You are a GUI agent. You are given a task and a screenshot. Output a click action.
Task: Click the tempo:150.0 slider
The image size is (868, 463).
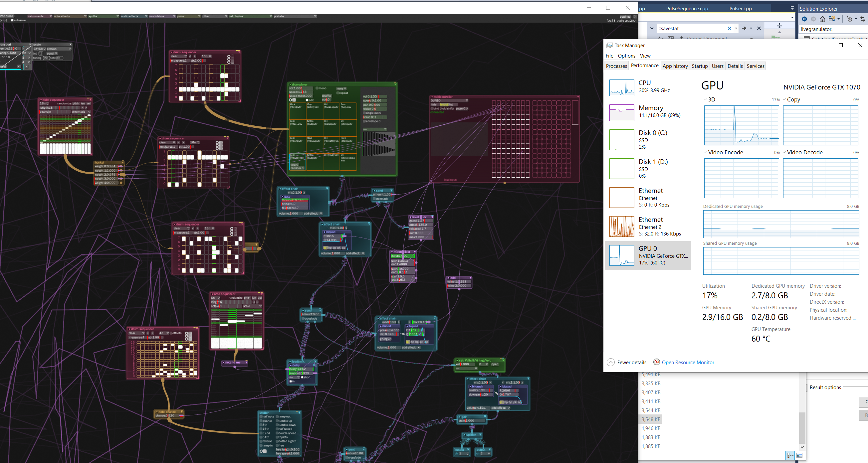point(11,49)
